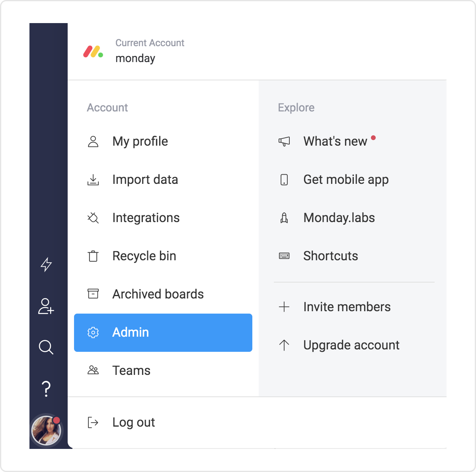
Task: Click the gear icon beside Admin
Action: pyautogui.click(x=93, y=333)
